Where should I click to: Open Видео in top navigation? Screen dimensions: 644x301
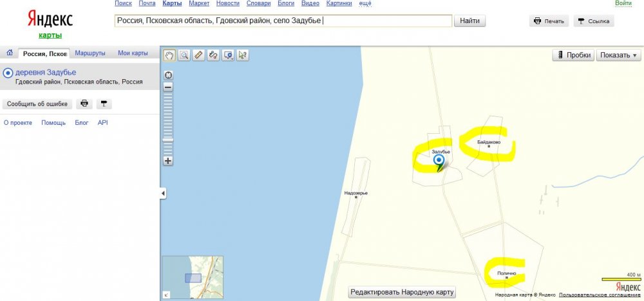click(310, 3)
